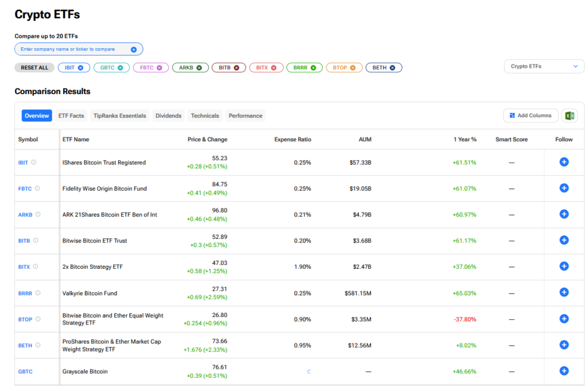The width and height of the screenshot is (588, 386).
Task: Sort by the Expense Ratio column header
Action: tap(293, 140)
